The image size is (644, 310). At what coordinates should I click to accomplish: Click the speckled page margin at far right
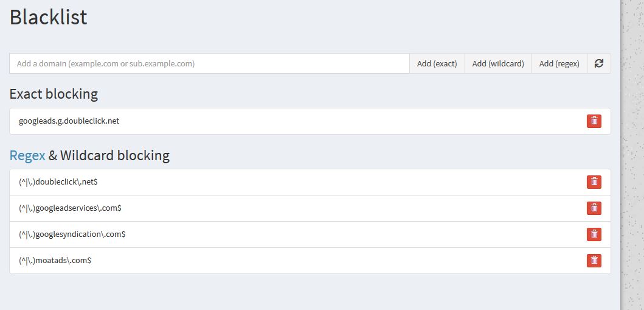[x=632, y=155]
